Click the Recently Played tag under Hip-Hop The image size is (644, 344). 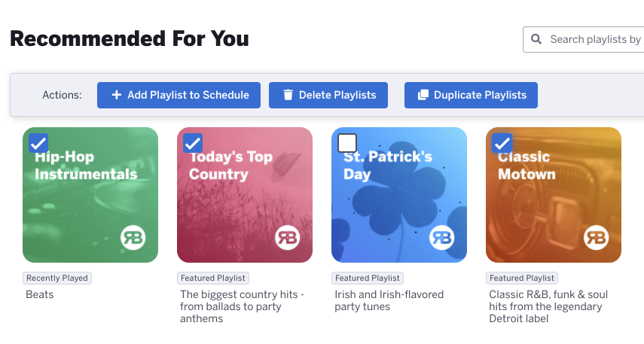click(x=57, y=278)
